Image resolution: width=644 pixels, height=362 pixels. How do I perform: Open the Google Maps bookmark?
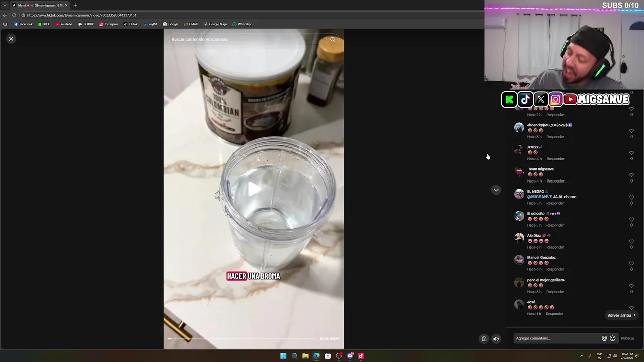(215, 24)
